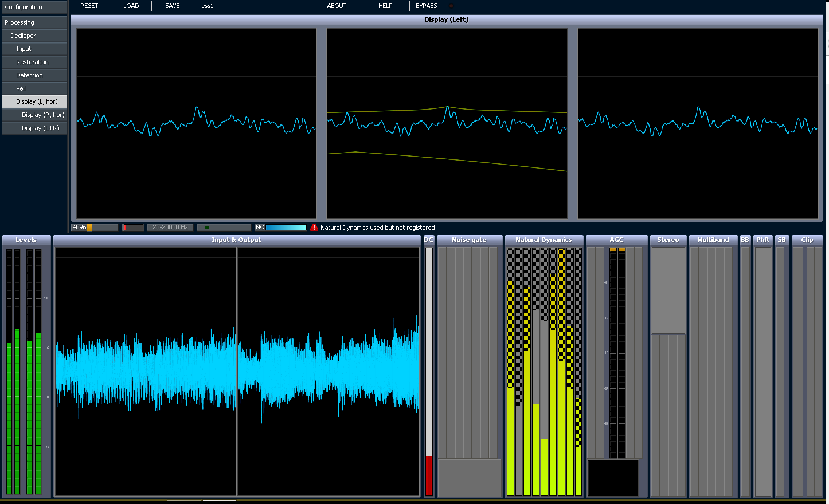Screen dimensions: 829x504
Task: Click the red warning exclamation icon
Action: tap(314, 228)
